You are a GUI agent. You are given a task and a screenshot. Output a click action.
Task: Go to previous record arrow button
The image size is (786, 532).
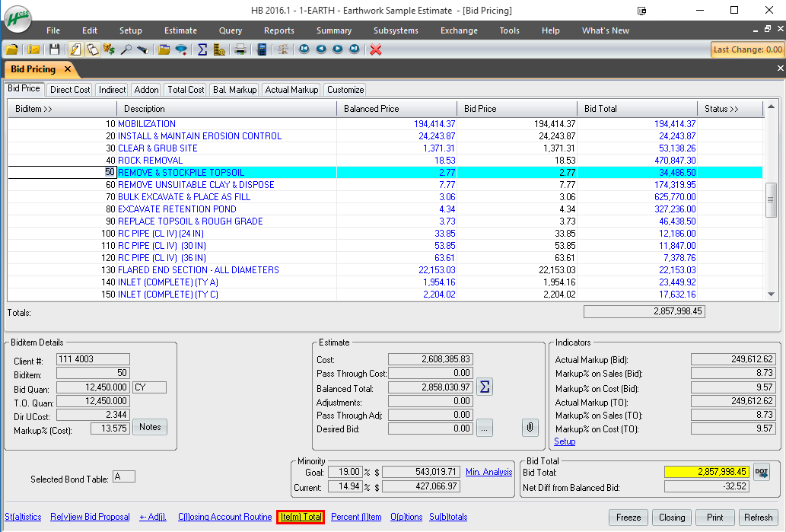[x=321, y=49]
